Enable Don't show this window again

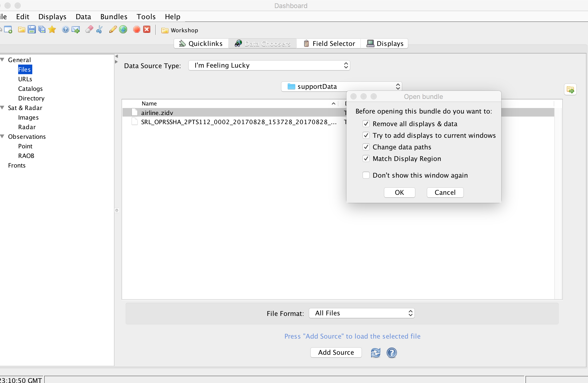click(366, 175)
